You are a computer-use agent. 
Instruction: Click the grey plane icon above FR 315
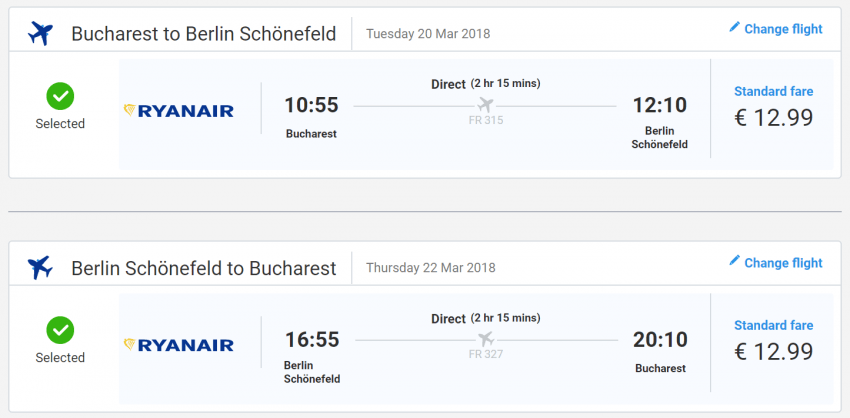coord(486,105)
